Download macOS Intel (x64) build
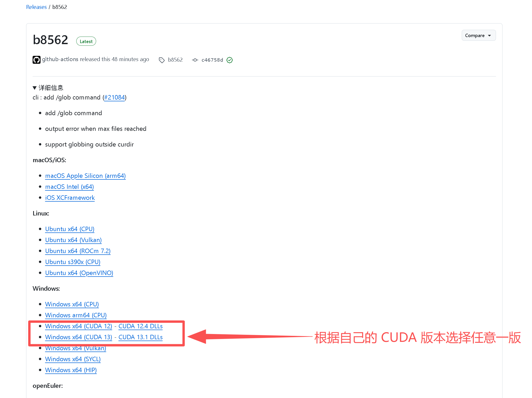 coord(69,187)
